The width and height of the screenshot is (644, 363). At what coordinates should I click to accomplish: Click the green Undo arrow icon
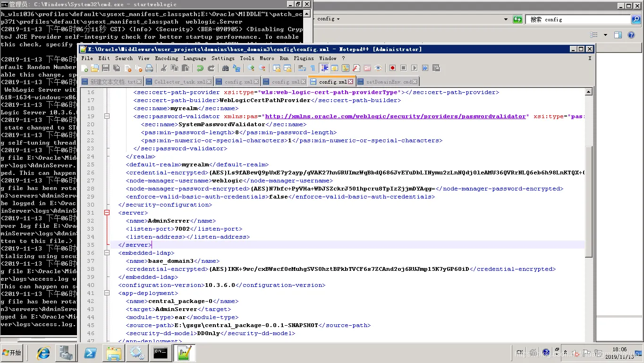click(x=200, y=68)
